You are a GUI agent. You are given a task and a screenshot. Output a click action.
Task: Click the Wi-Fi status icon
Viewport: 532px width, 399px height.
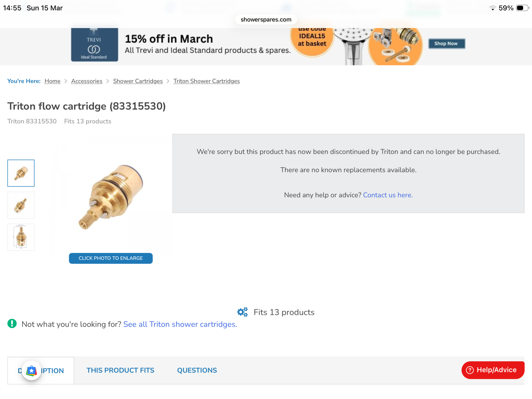pyautogui.click(x=492, y=8)
